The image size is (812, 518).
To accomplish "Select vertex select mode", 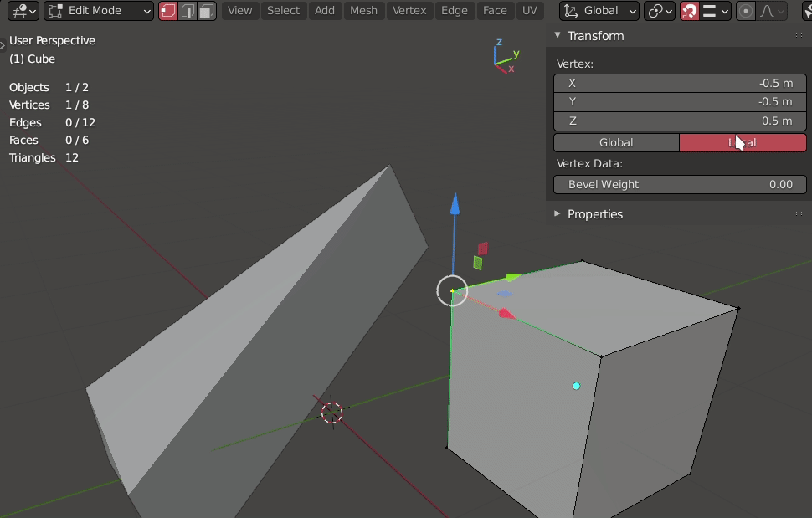I will pos(167,11).
